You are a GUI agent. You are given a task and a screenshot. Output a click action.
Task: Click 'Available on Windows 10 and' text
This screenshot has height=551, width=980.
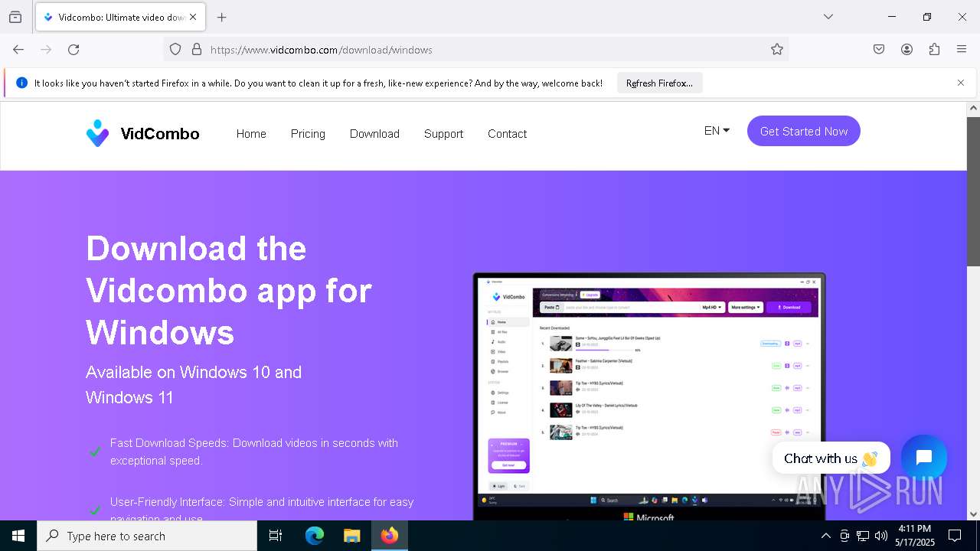(194, 373)
